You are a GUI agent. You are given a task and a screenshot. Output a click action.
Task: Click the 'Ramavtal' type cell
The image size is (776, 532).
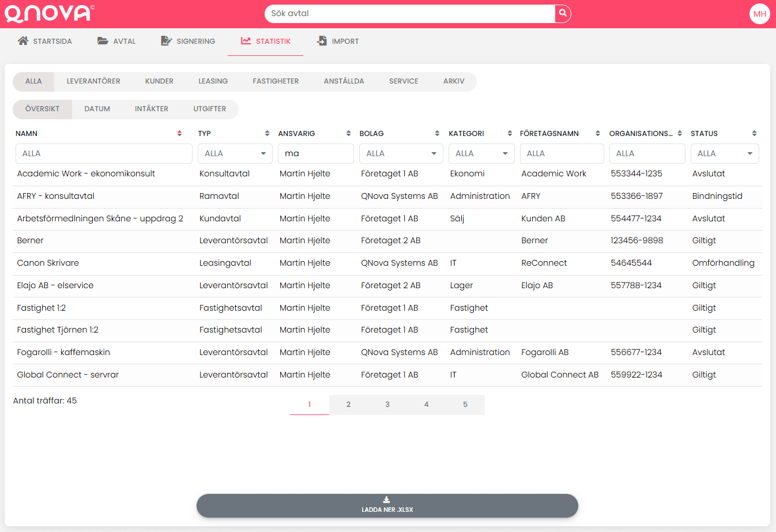pyautogui.click(x=219, y=197)
